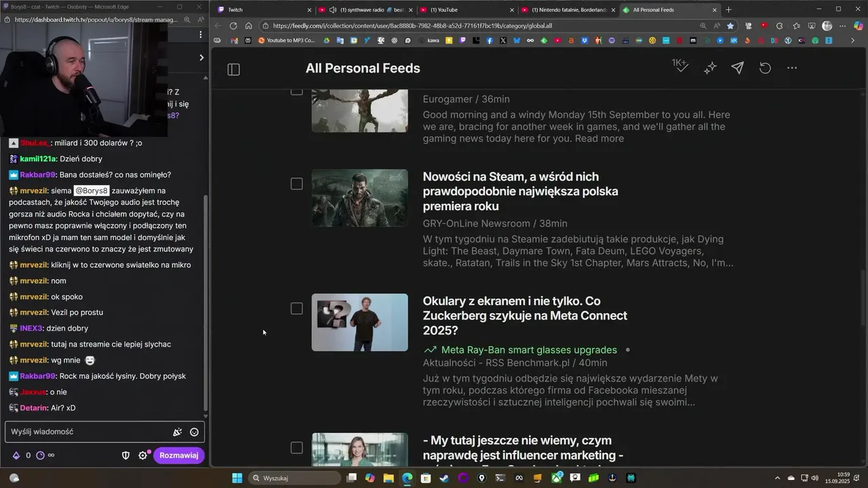
Task: Open Twitch chat settings gear
Action: [x=142, y=455]
